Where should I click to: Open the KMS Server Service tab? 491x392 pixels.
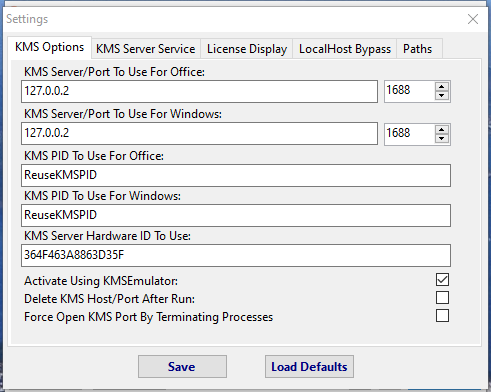point(146,49)
